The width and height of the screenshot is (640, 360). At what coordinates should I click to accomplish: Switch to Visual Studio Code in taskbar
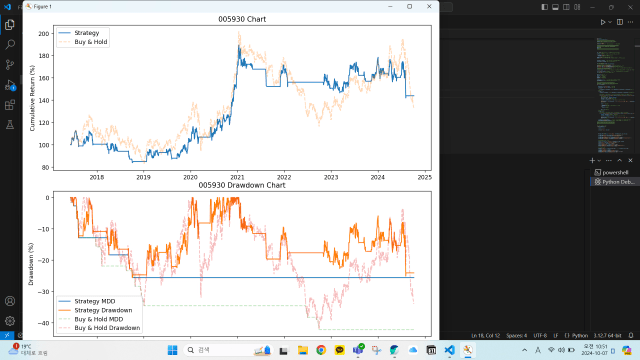point(449,350)
